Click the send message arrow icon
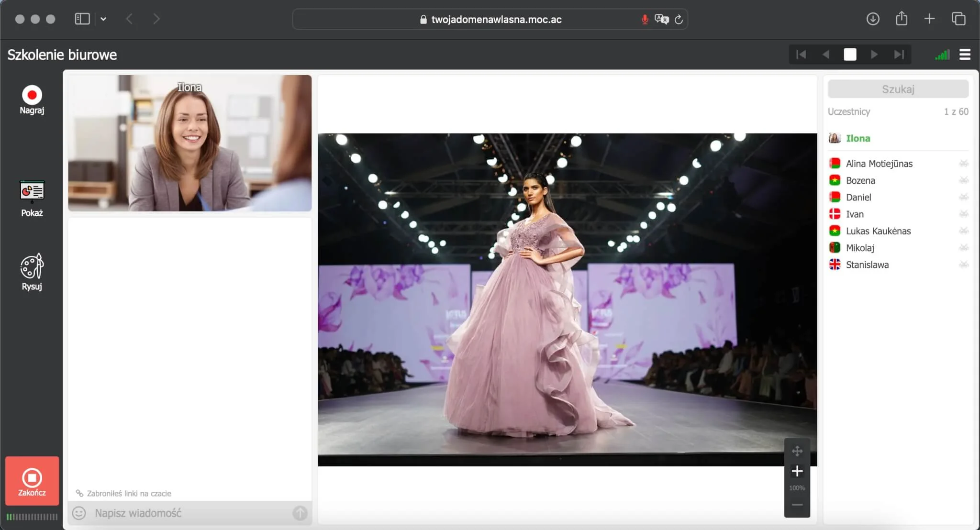Screen dimensions: 980x530 pos(300,513)
